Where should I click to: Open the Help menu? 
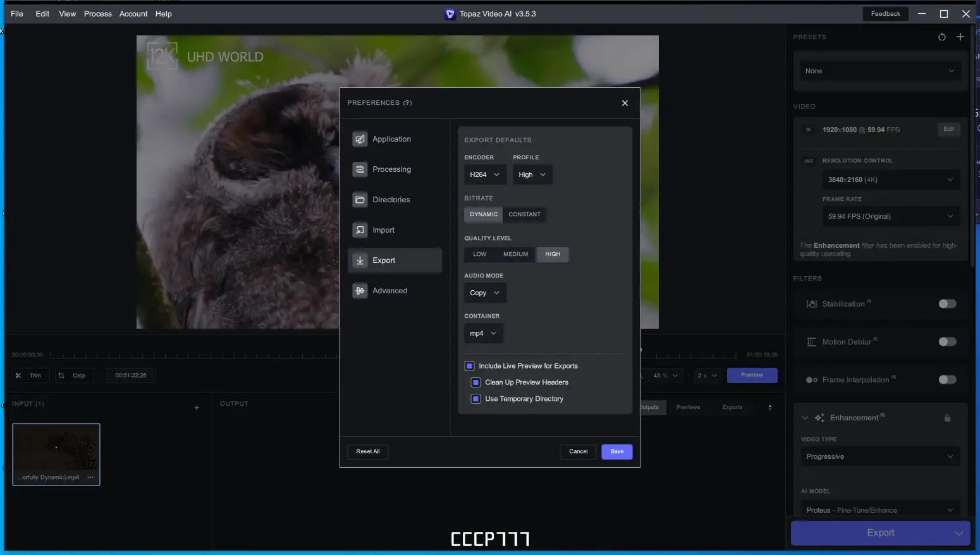tap(164, 14)
